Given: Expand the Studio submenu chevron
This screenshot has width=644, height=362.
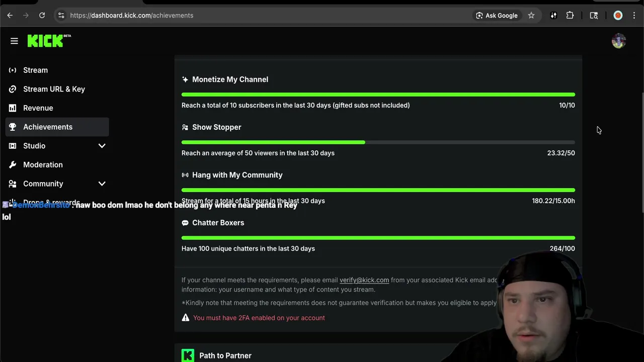Looking at the screenshot, I should [x=102, y=146].
